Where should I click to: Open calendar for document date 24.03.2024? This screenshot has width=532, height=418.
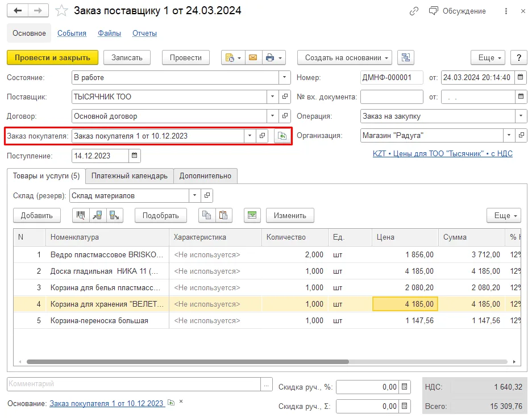521,77
